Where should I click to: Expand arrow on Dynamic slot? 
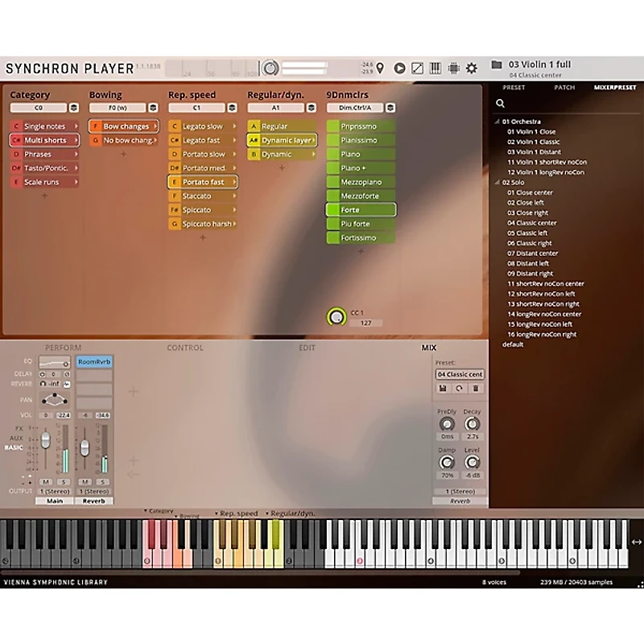313,154
